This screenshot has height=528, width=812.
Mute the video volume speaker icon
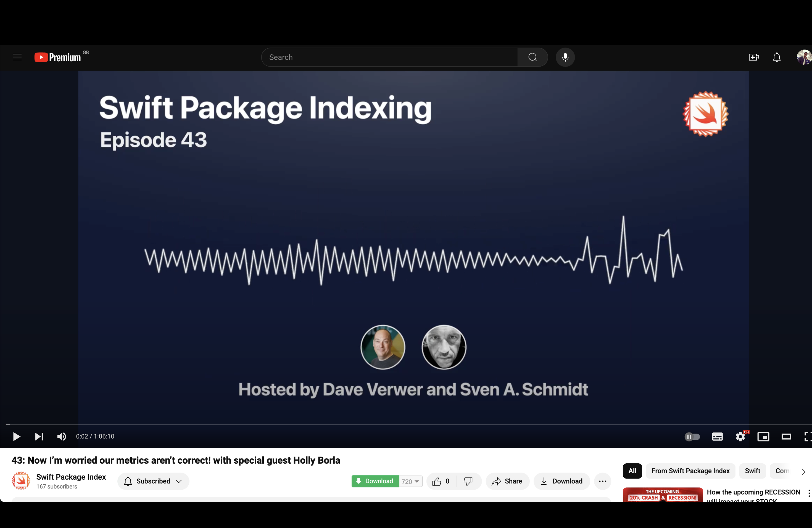[61, 437]
